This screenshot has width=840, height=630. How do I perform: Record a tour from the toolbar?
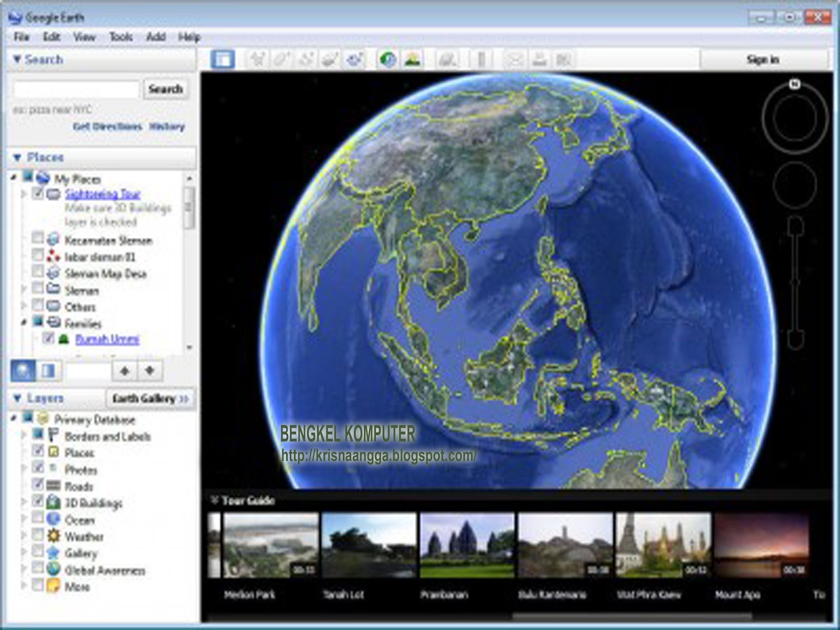[354, 59]
